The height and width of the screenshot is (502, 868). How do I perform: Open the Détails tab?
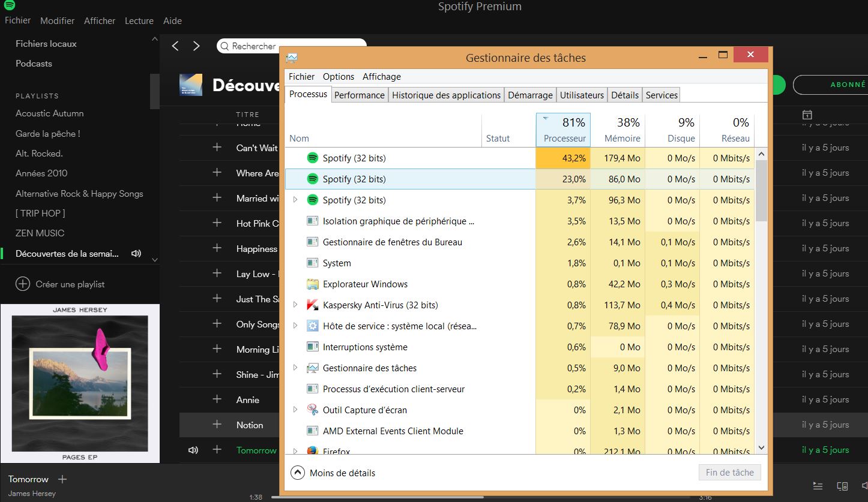(x=625, y=95)
